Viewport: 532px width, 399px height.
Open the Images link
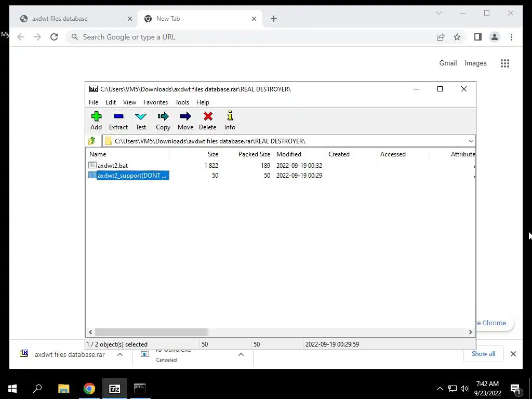coord(475,63)
